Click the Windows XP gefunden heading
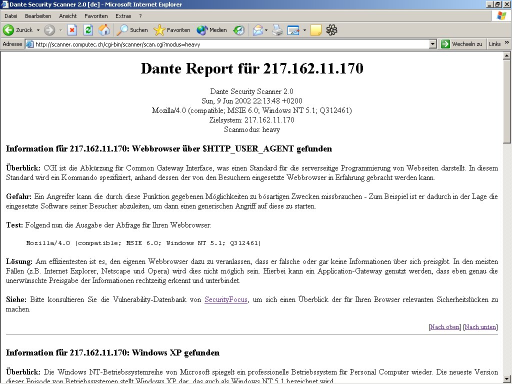This screenshot has height=384, width=512. coord(113,353)
